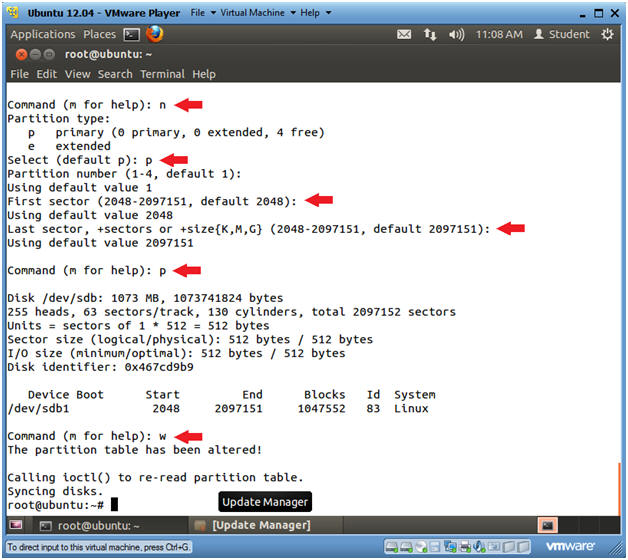The image size is (628, 560).
Task: Click the show desktop icon in bottom panel
Action: coord(16,525)
